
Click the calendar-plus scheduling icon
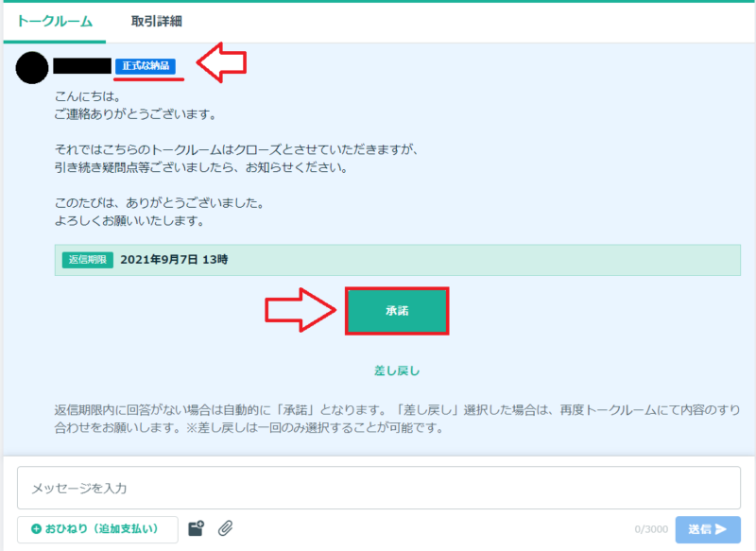[x=196, y=529]
